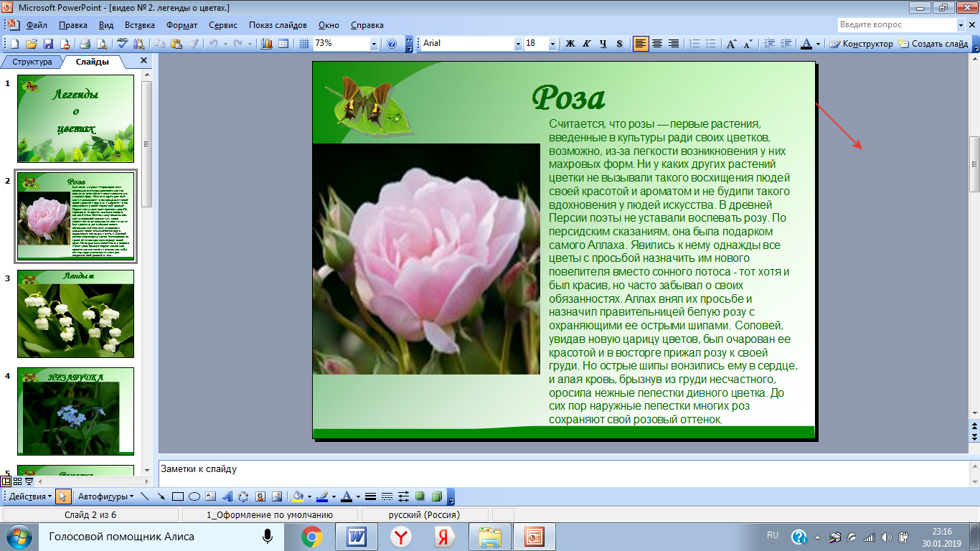Viewport: 980px width, 551px height.
Task: Select the Line drawing tool
Action: (x=145, y=496)
